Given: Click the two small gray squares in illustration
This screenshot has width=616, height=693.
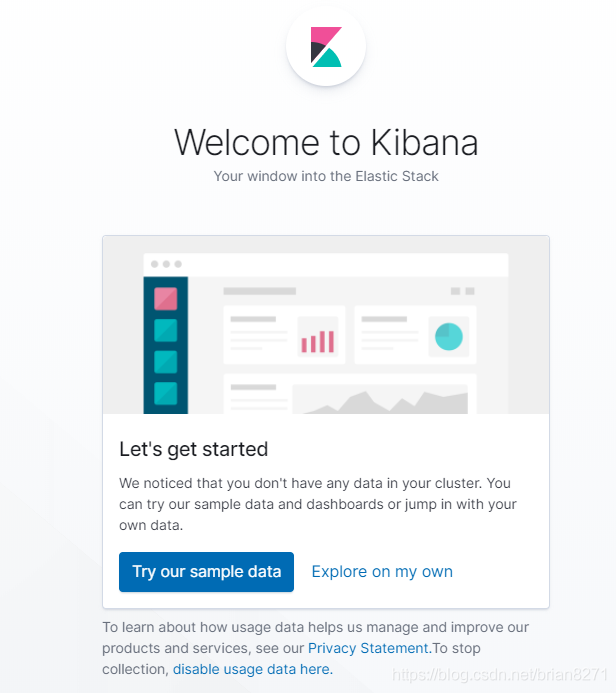Looking at the screenshot, I should point(462,291).
